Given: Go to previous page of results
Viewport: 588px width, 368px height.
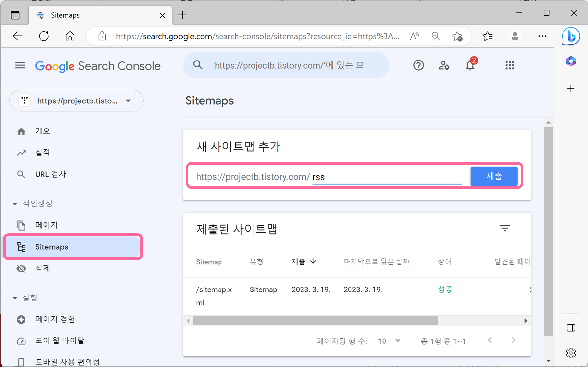Looking at the screenshot, I should [x=490, y=340].
